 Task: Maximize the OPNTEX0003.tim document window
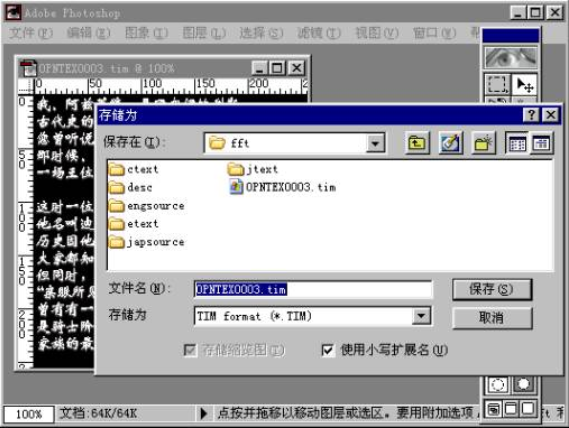tap(278, 68)
